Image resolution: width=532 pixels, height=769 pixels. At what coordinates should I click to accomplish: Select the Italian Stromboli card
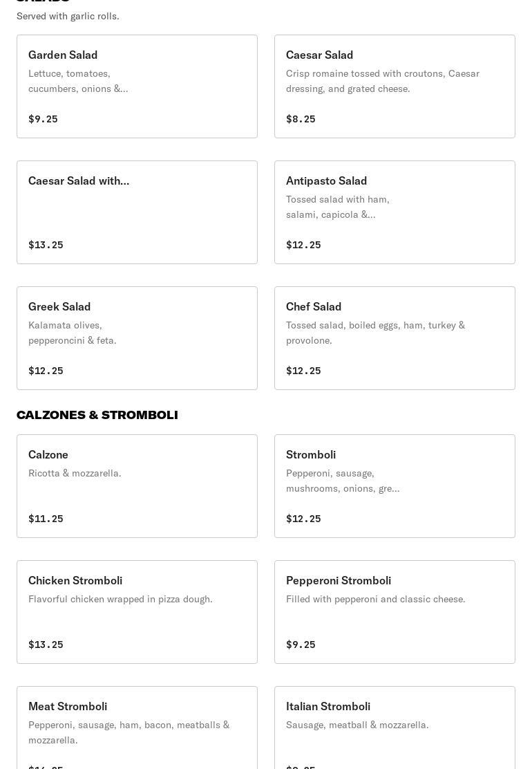coord(395,728)
